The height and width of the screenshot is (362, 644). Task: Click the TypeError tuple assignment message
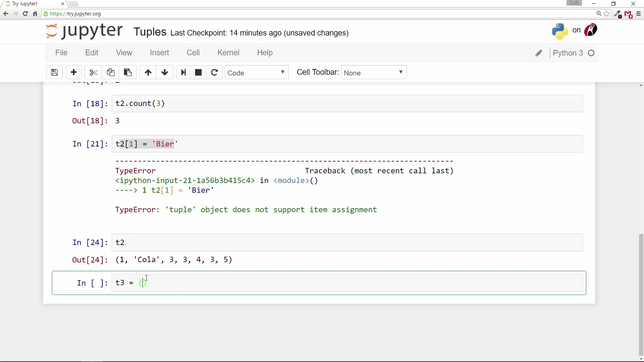246,210
